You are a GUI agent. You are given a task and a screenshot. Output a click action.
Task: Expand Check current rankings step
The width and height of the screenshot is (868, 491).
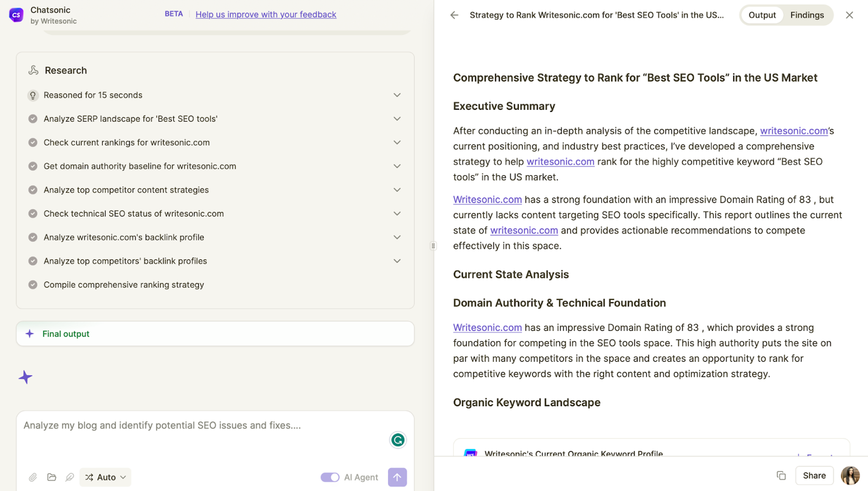pos(397,142)
